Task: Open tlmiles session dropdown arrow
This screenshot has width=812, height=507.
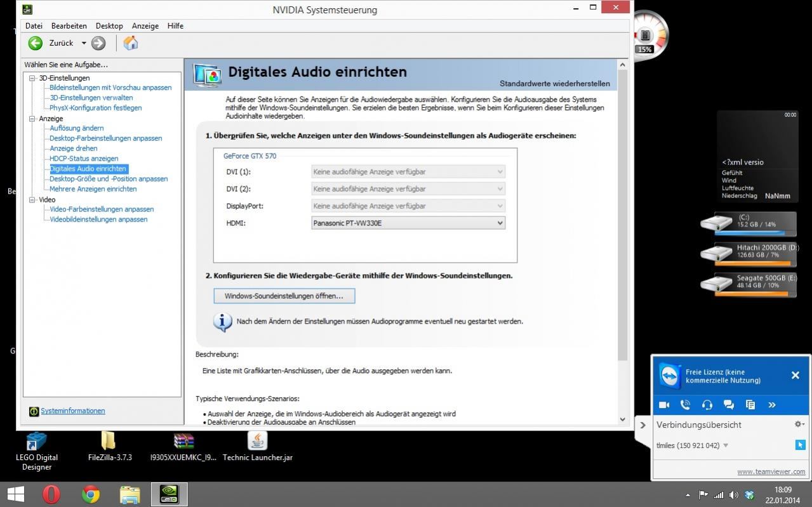Action: pos(726,445)
